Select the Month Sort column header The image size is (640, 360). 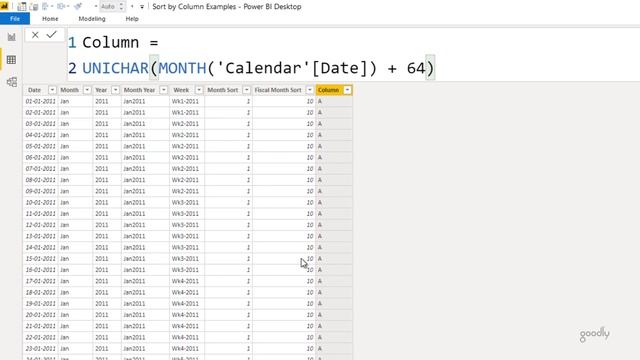click(x=222, y=90)
